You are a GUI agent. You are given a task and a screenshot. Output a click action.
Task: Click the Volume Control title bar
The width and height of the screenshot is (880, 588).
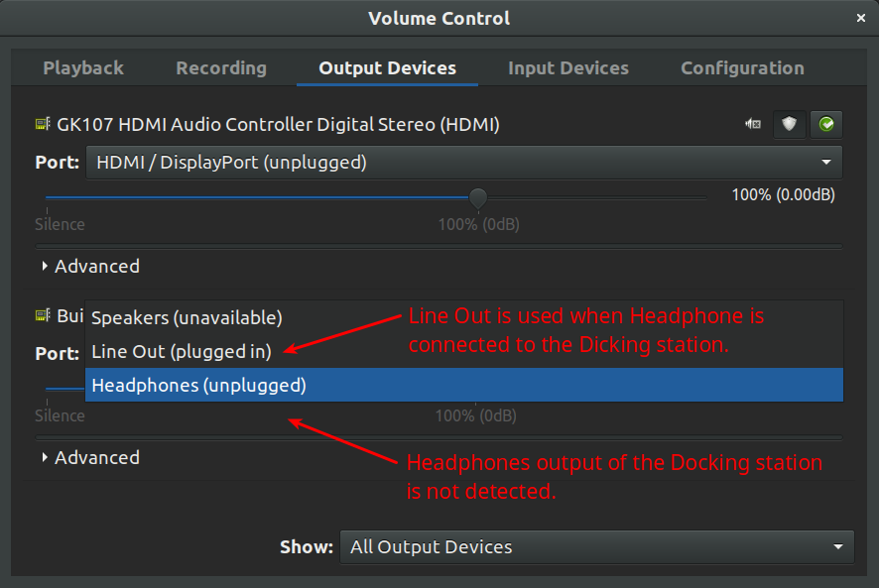click(439, 18)
